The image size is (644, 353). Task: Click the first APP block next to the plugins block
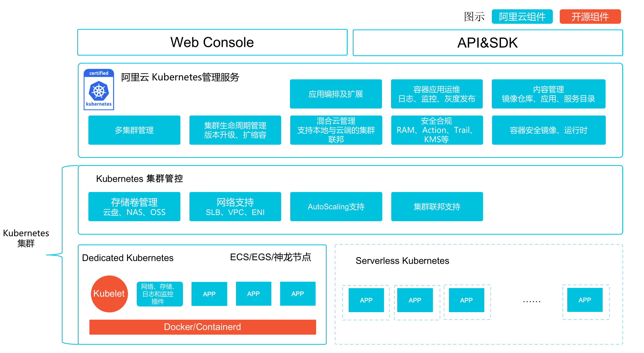click(209, 294)
